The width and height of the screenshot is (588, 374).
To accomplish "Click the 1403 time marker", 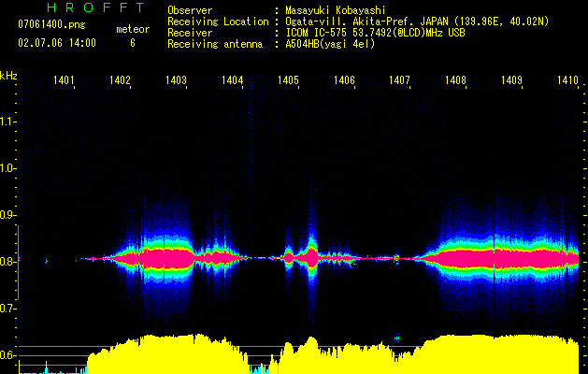I will pos(176,79).
